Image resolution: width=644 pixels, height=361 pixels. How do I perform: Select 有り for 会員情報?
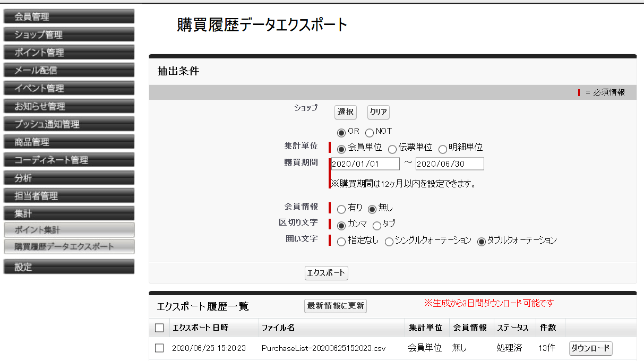tap(341, 209)
